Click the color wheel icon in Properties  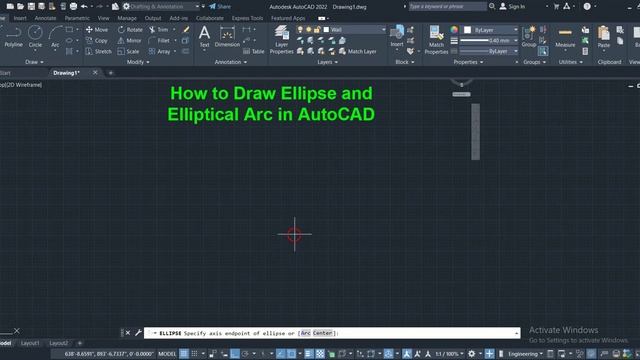click(x=454, y=30)
